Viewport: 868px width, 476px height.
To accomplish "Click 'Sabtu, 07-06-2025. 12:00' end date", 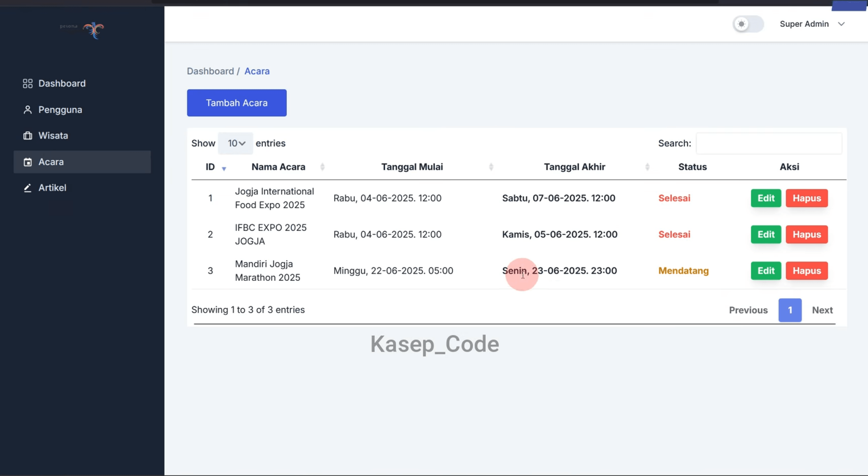I will pyautogui.click(x=558, y=198).
